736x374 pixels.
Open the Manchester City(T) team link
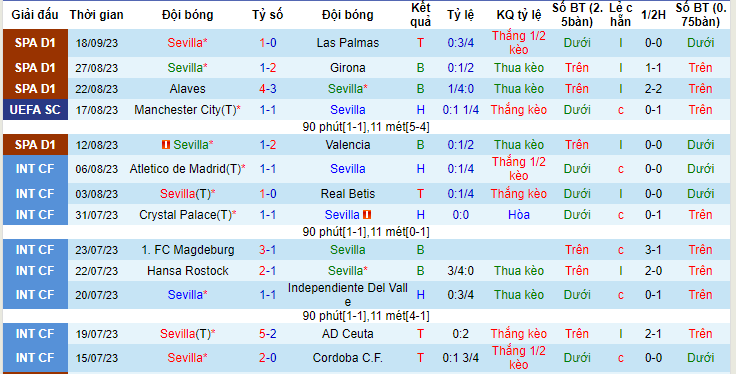pyautogui.click(x=185, y=110)
